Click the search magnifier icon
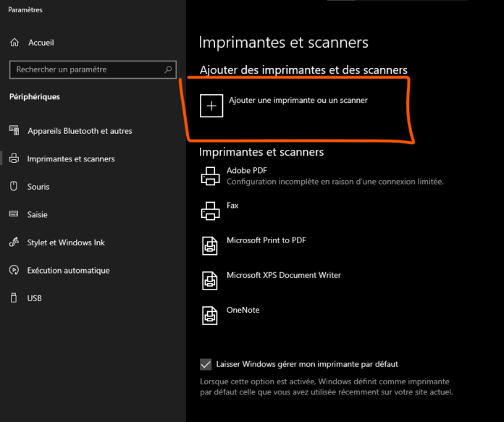 168,69
